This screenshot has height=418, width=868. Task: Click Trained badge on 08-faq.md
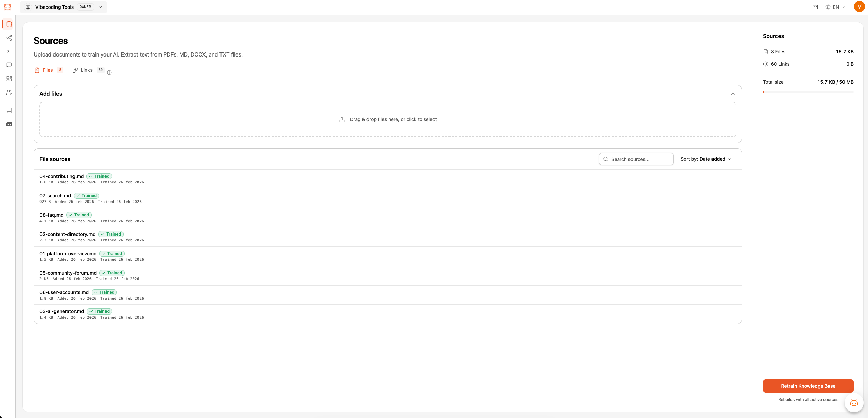coord(79,215)
